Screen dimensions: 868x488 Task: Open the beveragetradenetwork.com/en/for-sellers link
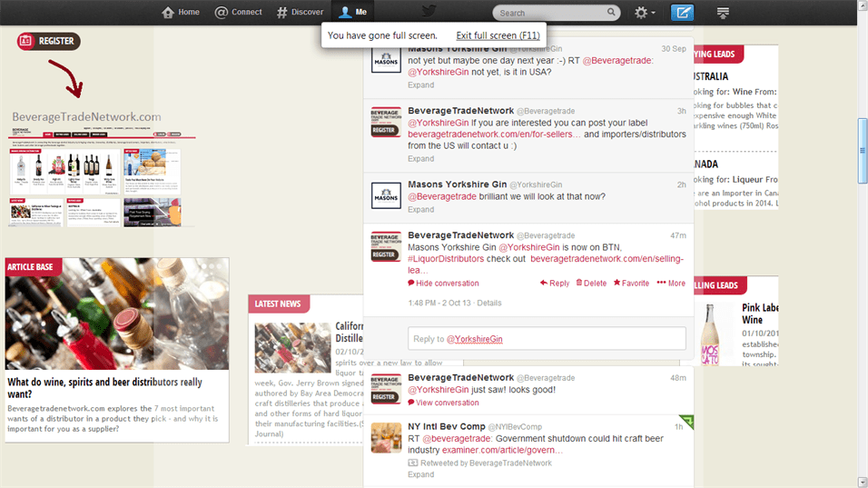(x=494, y=134)
